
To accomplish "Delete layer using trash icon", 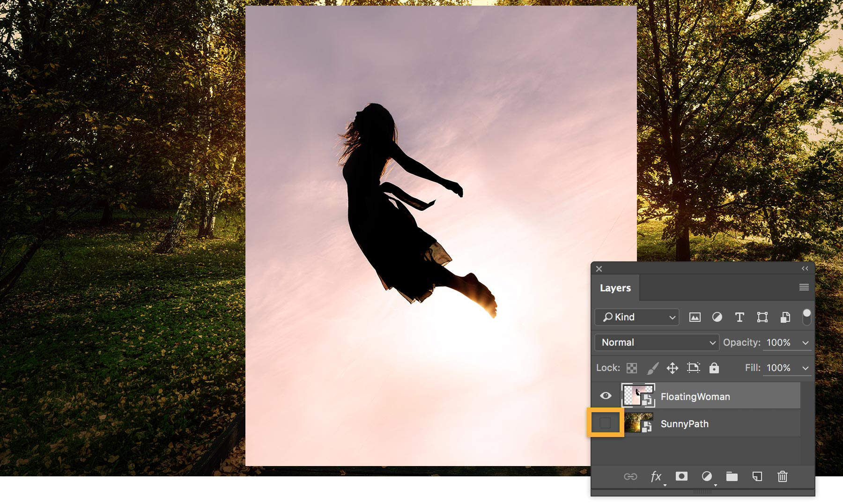I will [x=783, y=477].
